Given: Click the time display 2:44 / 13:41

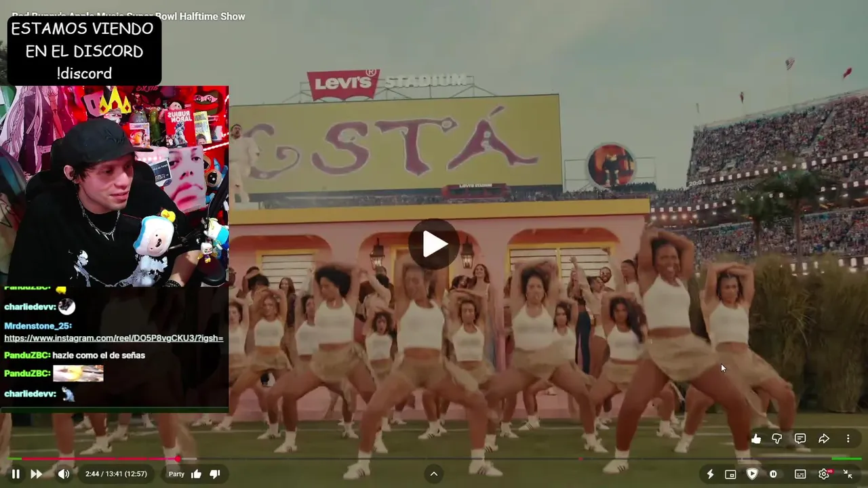Looking at the screenshot, I should (x=116, y=474).
